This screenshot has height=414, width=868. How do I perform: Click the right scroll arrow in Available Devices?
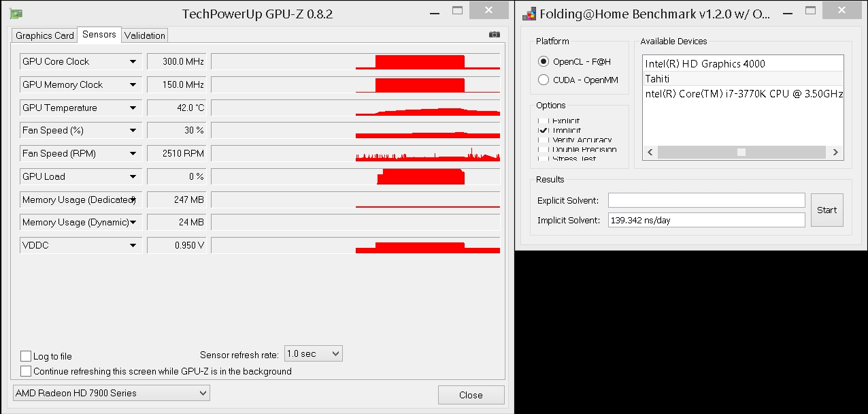click(x=836, y=153)
